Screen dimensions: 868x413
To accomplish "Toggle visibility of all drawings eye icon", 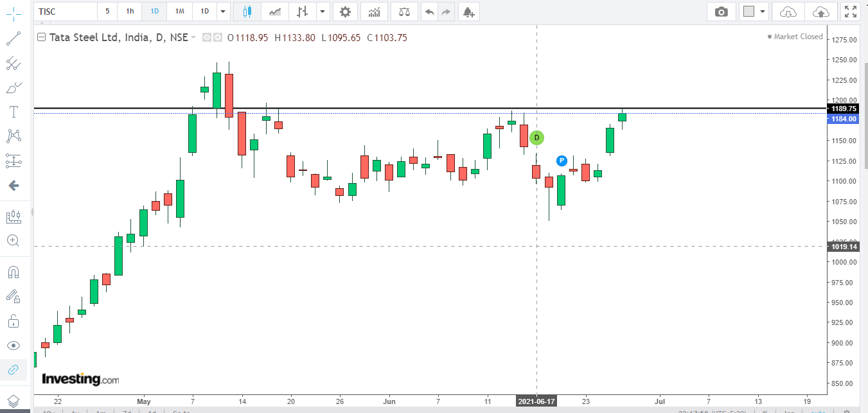I will (13, 346).
